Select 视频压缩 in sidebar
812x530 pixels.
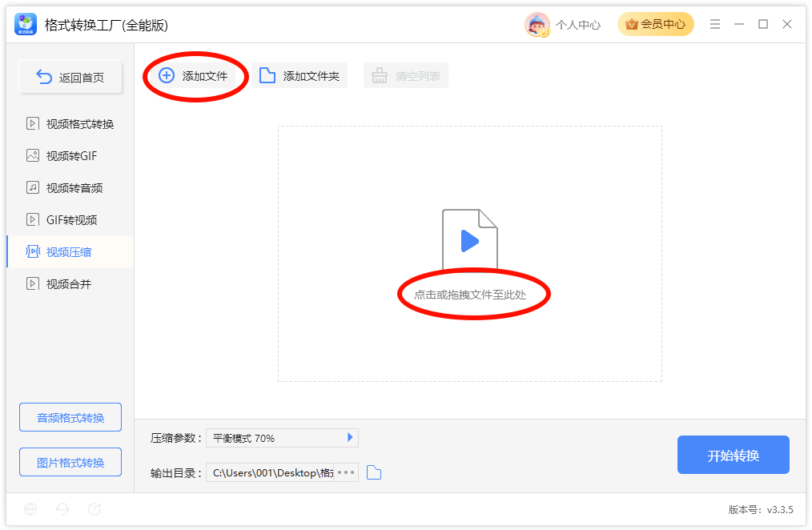click(x=70, y=252)
